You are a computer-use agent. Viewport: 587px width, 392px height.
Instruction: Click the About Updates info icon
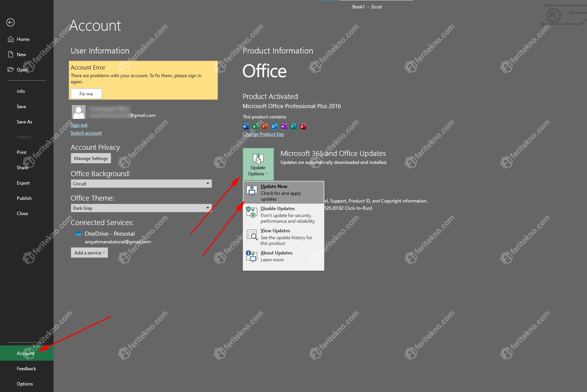[x=251, y=256]
